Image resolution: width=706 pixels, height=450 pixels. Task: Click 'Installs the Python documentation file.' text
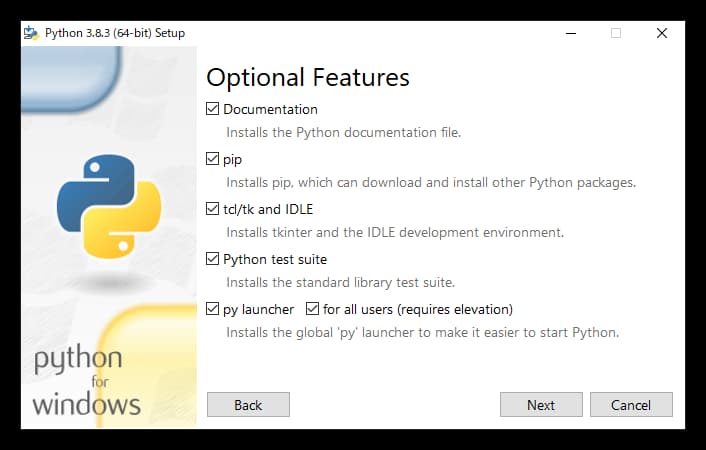[x=344, y=132]
